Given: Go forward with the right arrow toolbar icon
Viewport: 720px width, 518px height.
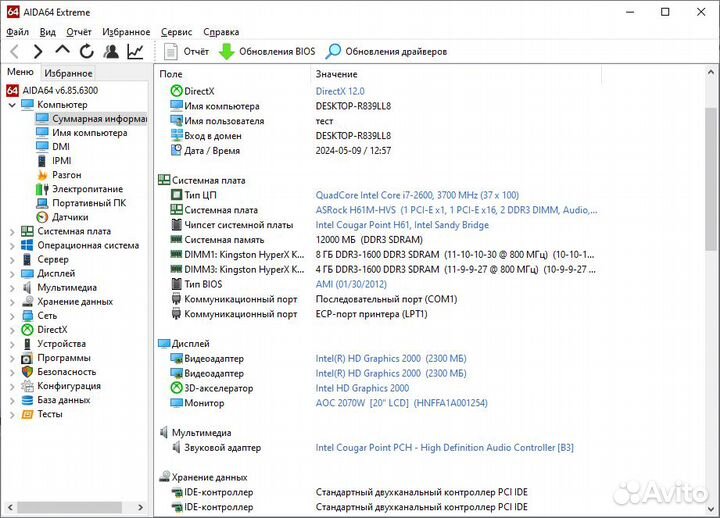Looking at the screenshot, I should click(x=38, y=51).
